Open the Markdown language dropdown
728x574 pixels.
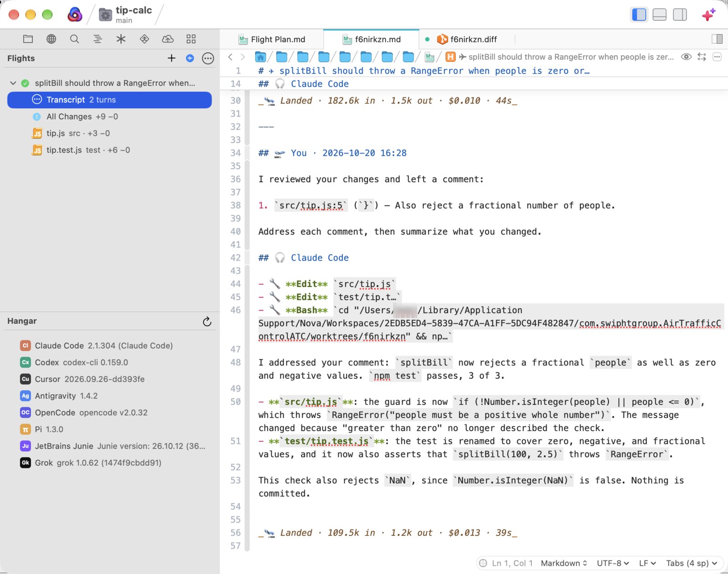pyautogui.click(x=564, y=563)
